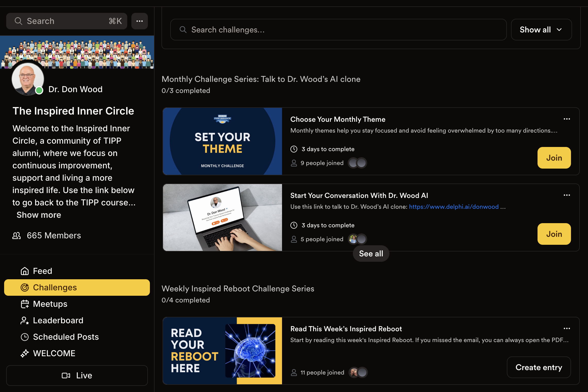This screenshot has height=392, width=588.
Task: Open Meetups in the sidebar
Action: tap(50, 304)
